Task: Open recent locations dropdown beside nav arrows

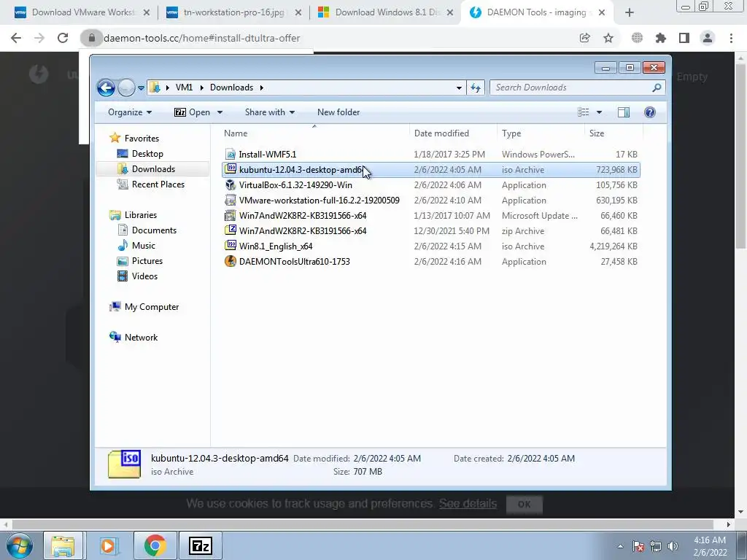Action: 141,88
